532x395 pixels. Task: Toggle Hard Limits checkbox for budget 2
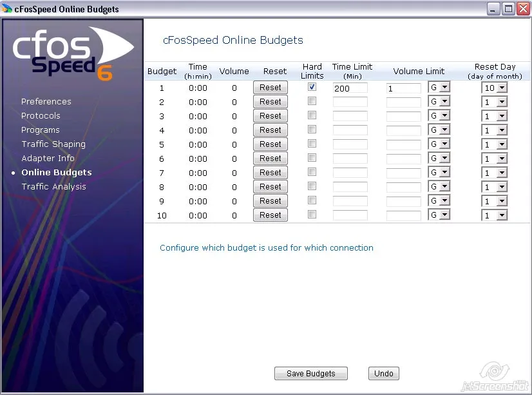[x=312, y=101]
